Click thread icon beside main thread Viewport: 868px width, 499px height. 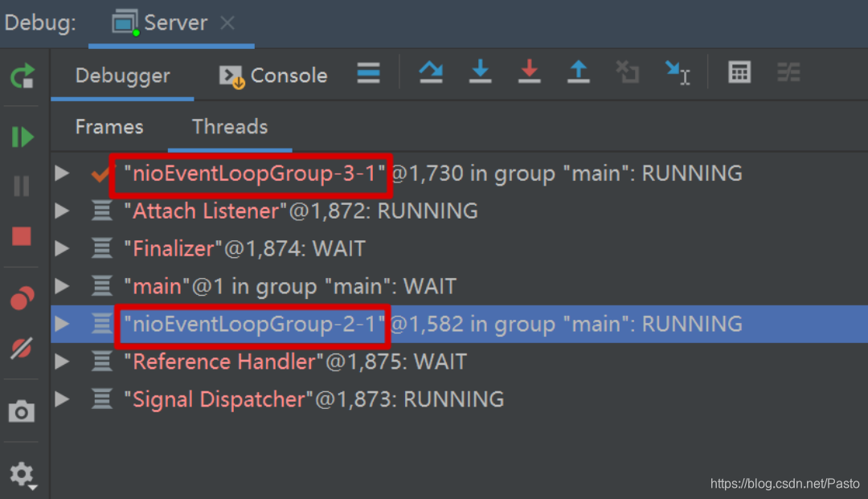102,286
